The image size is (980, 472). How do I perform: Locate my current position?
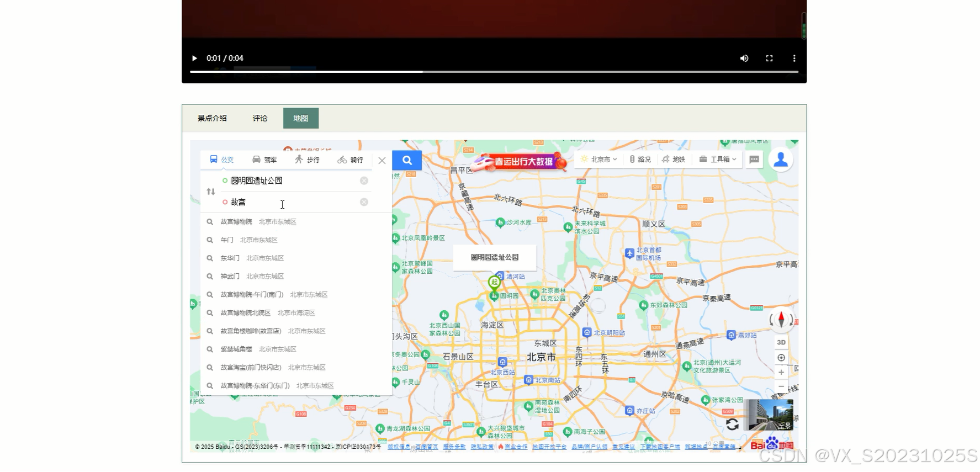point(781,358)
